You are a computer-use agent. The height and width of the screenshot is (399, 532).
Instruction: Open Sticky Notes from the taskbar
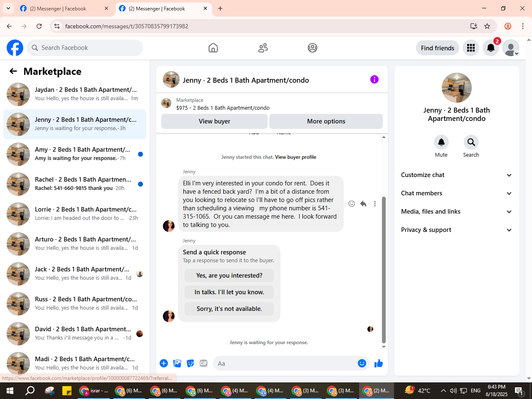(x=67, y=391)
